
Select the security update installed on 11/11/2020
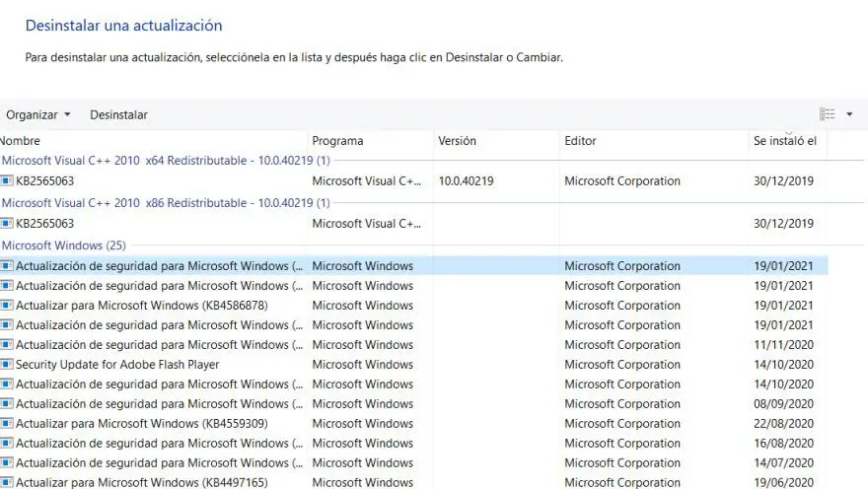[158, 345]
